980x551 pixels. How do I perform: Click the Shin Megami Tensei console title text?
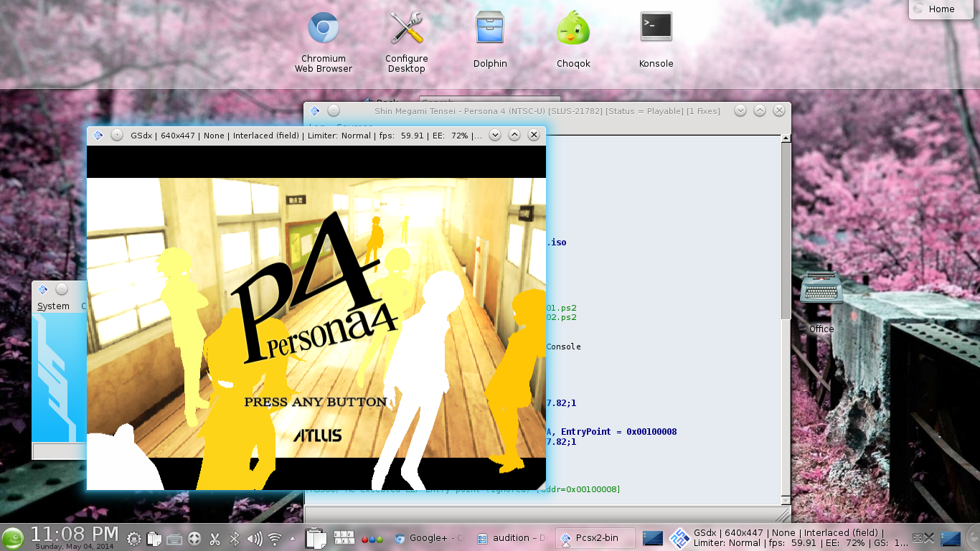point(547,110)
